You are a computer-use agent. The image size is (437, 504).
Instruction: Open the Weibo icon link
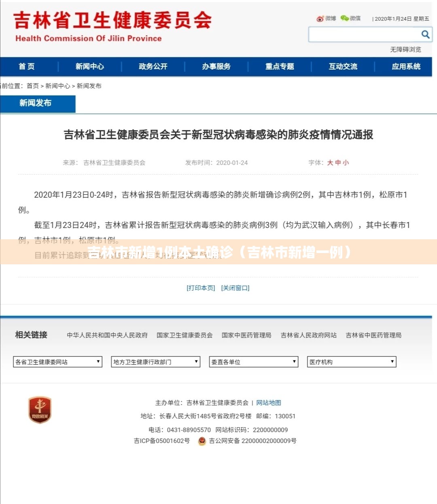click(326, 19)
